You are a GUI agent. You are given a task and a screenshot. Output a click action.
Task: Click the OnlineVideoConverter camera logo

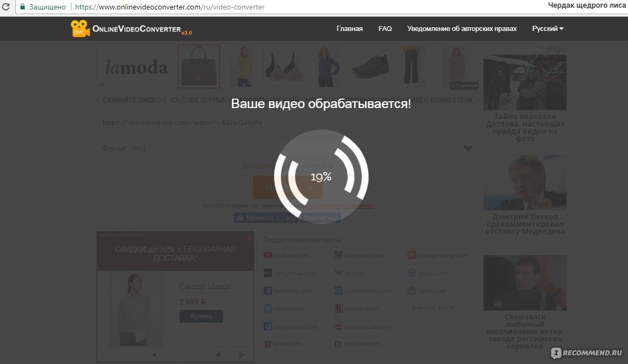pos(80,28)
